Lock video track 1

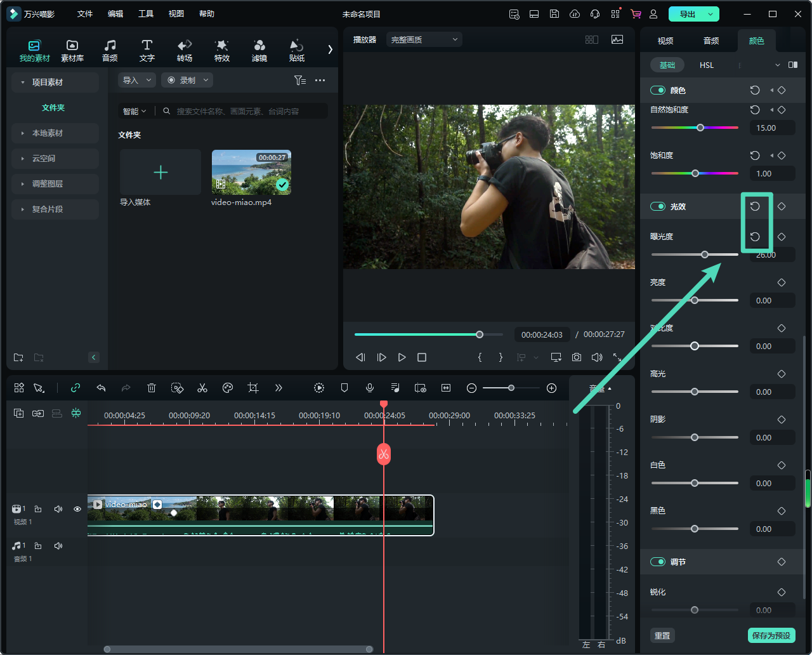(x=38, y=509)
